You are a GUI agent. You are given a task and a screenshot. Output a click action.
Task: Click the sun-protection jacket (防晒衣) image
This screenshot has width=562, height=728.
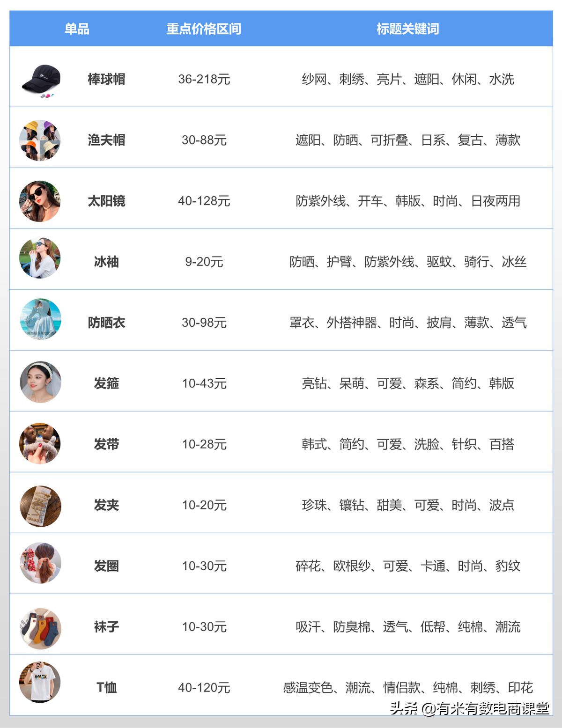point(40,319)
